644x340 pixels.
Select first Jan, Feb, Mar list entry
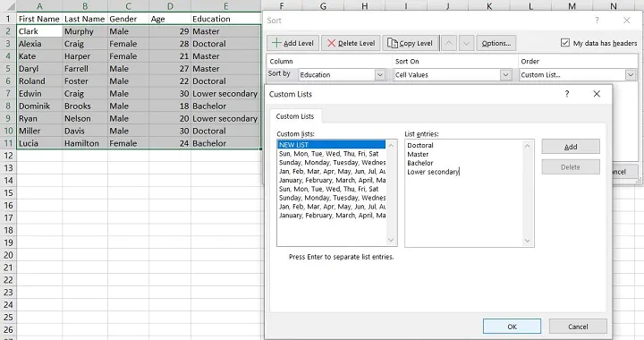(332, 171)
